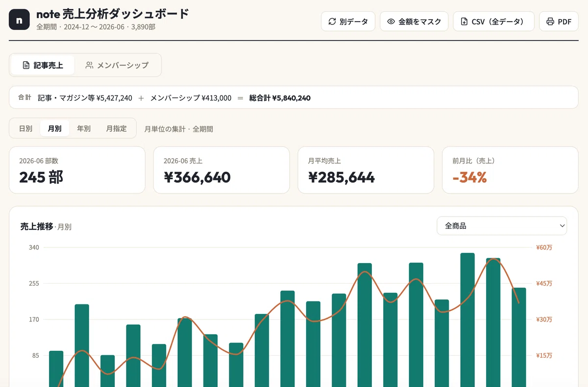Select 年別 period view
588x387 pixels.
(x=84, y=128)
